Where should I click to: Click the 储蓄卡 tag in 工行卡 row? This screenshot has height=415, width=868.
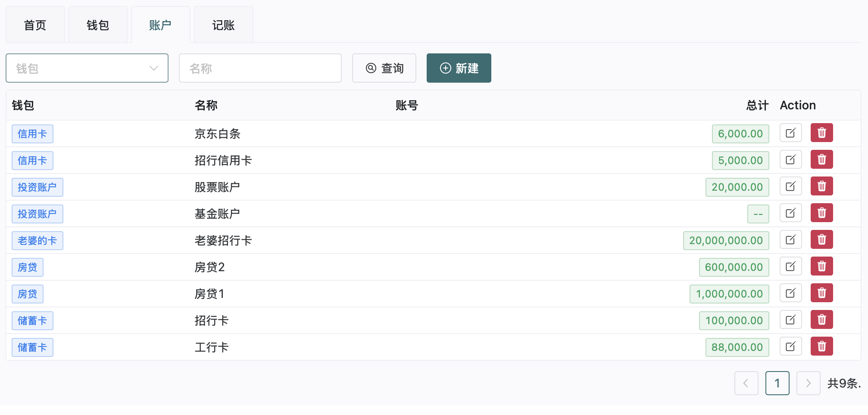[32, 347]
